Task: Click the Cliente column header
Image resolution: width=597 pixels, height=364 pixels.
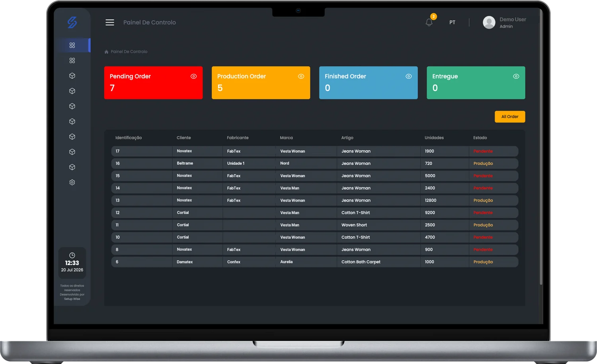Action: (x=184, y=138)
